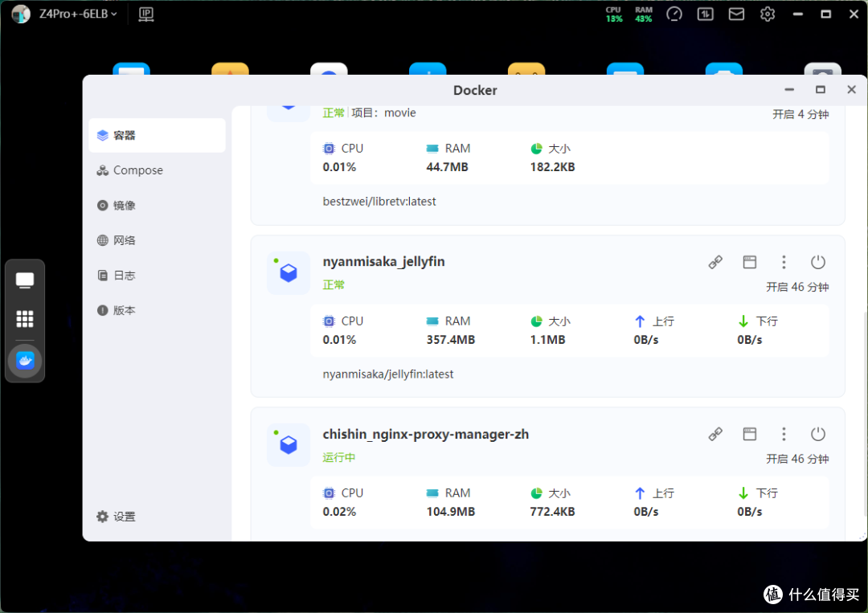The height and width of the screenshot is (613, 868).
Task: Click image name bestzwei/libretv:latest
Action: (379, 202)
